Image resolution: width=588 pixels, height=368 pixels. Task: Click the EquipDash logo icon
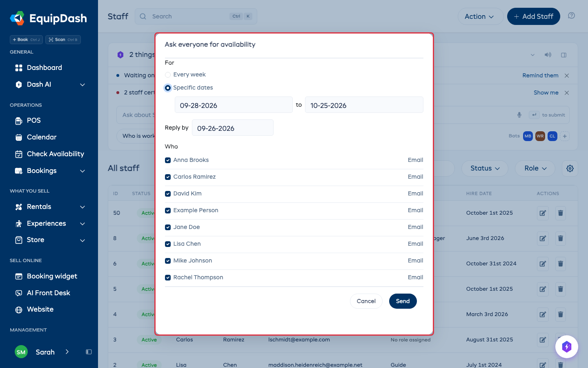(x=17, y=18)
